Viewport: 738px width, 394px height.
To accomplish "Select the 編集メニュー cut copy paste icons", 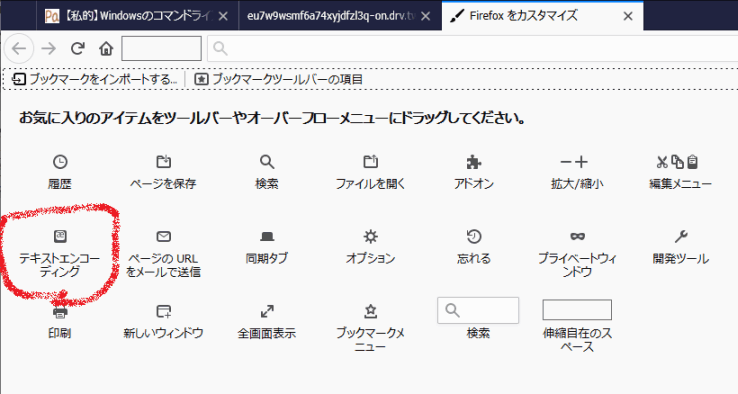I will [x=678, y=162].
